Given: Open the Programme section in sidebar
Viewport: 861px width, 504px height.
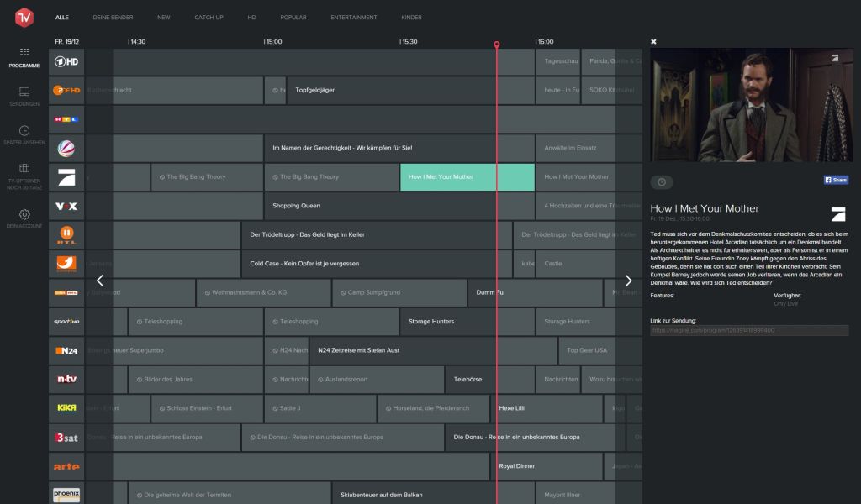Looking at the screenshot, I should pos(24,58).
